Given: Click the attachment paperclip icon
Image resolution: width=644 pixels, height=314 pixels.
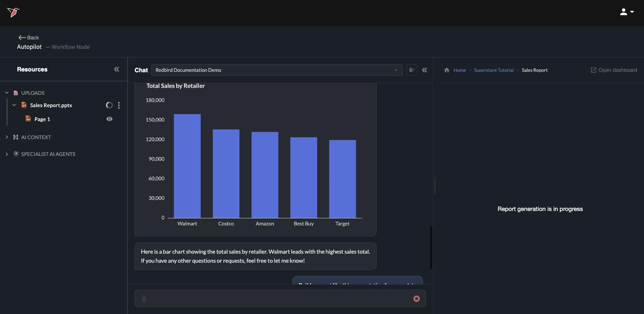Looking at the screenshot, I should coord(144,299).
